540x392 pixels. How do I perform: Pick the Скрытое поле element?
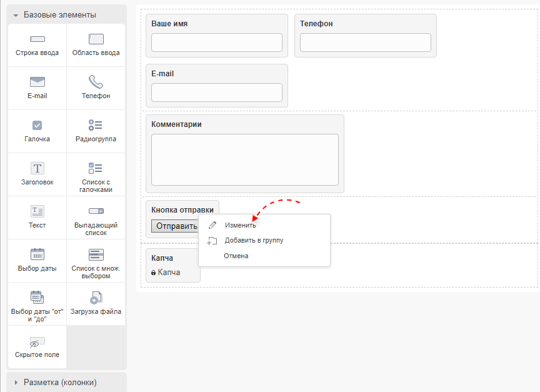pyautogui.click(x=37, y=343)
